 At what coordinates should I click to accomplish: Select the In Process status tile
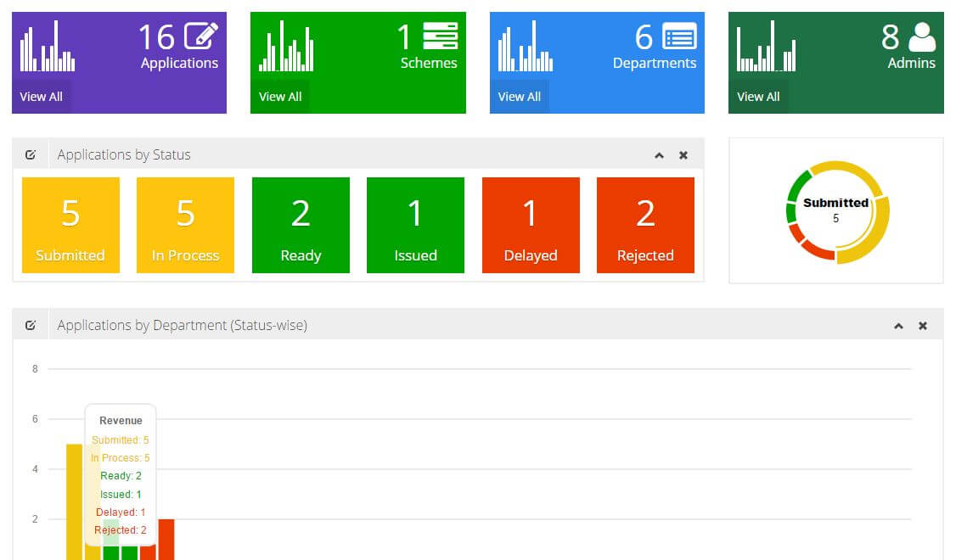[x=185, y=225]
